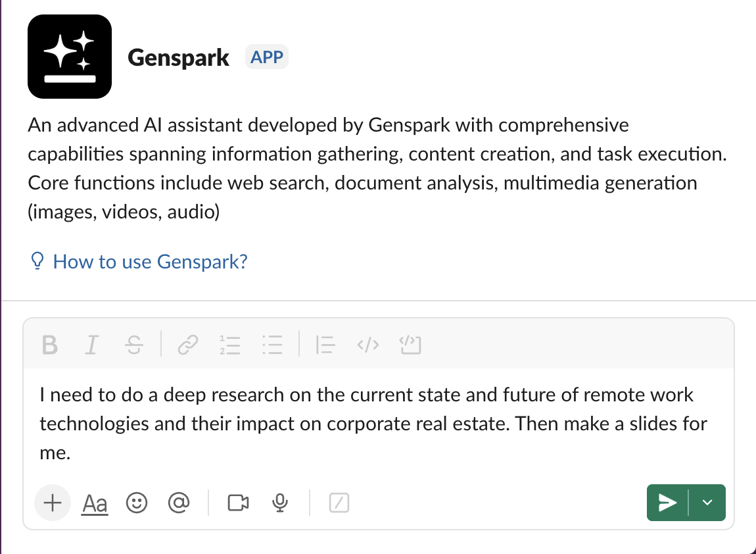Toggle bold formatting in composer
The image size is (756, 554).
(x=50, y=345)
